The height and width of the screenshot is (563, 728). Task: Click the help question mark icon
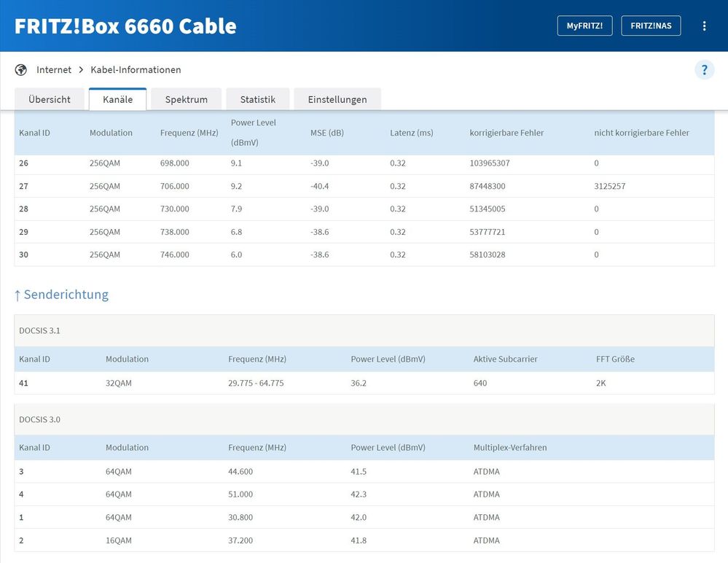[x=704, y=70]
